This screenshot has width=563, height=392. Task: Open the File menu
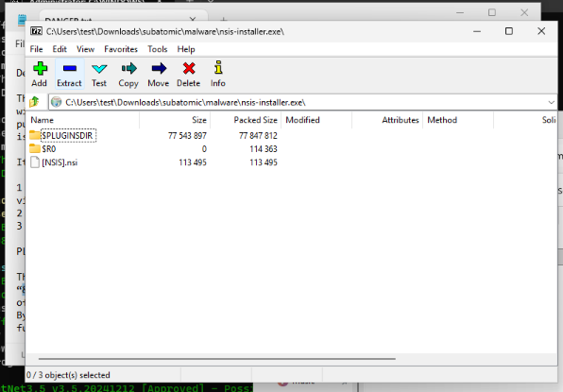click(36, 49)
